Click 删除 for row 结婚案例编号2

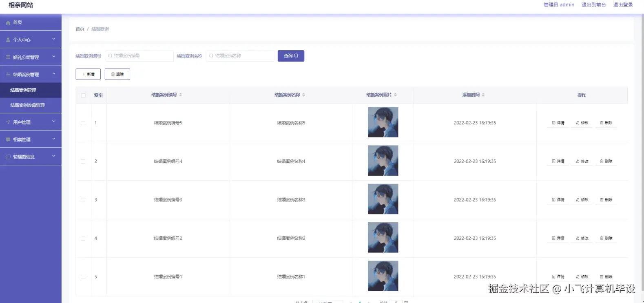click(x=606, y=238)
